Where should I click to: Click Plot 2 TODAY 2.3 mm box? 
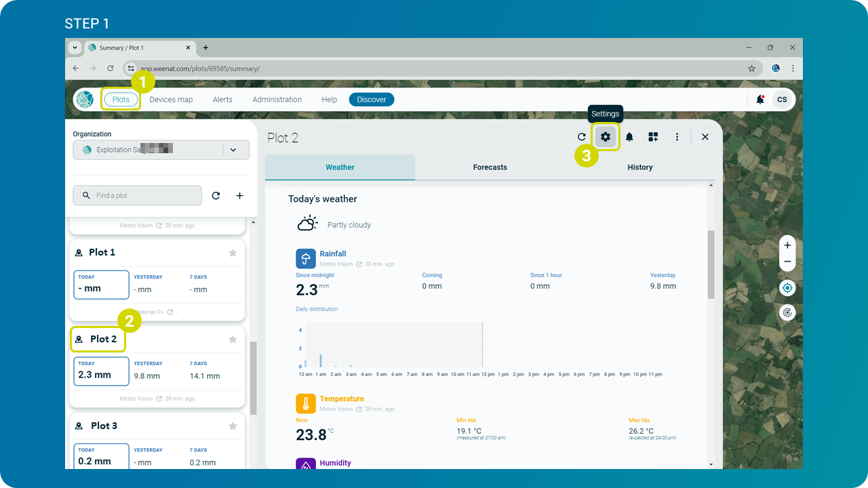coord(101,371)
